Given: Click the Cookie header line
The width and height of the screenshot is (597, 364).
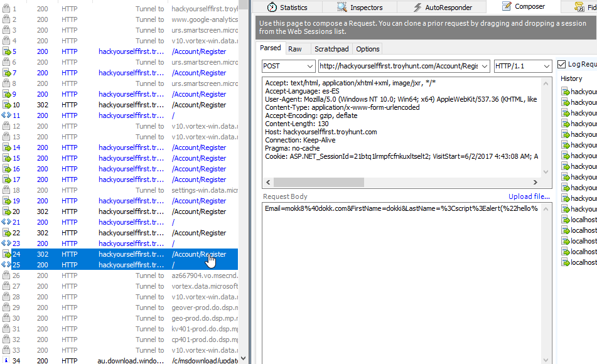Looking at the screenshot, I should click(402, 156).
